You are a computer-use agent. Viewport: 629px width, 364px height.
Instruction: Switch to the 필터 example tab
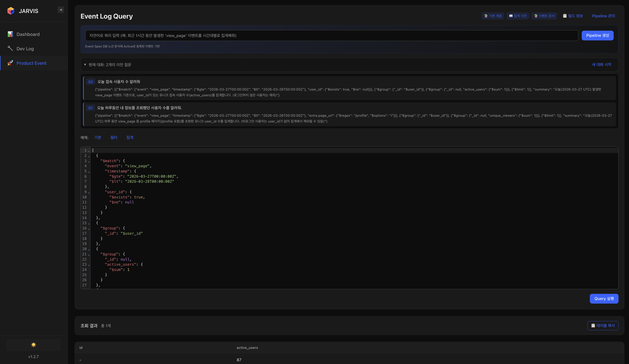pyautogui.click(x=114, y=137)
